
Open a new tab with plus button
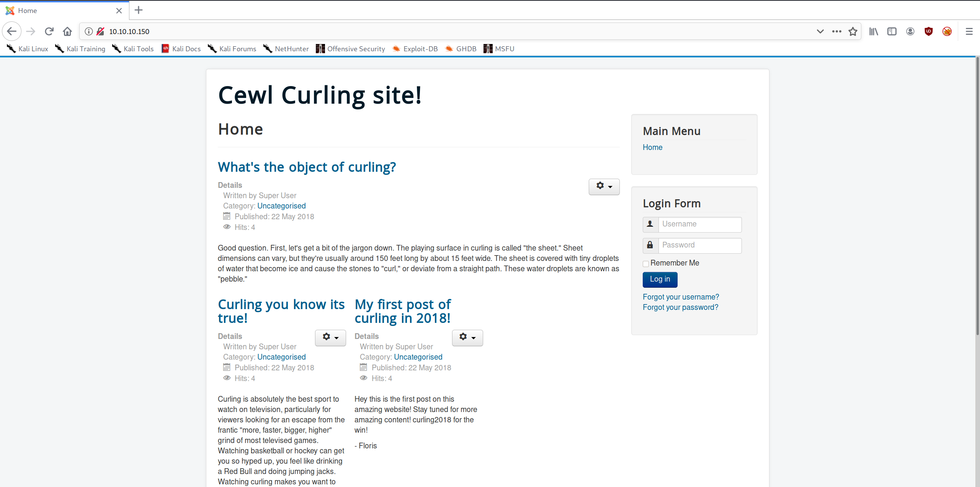pos(139,10)
